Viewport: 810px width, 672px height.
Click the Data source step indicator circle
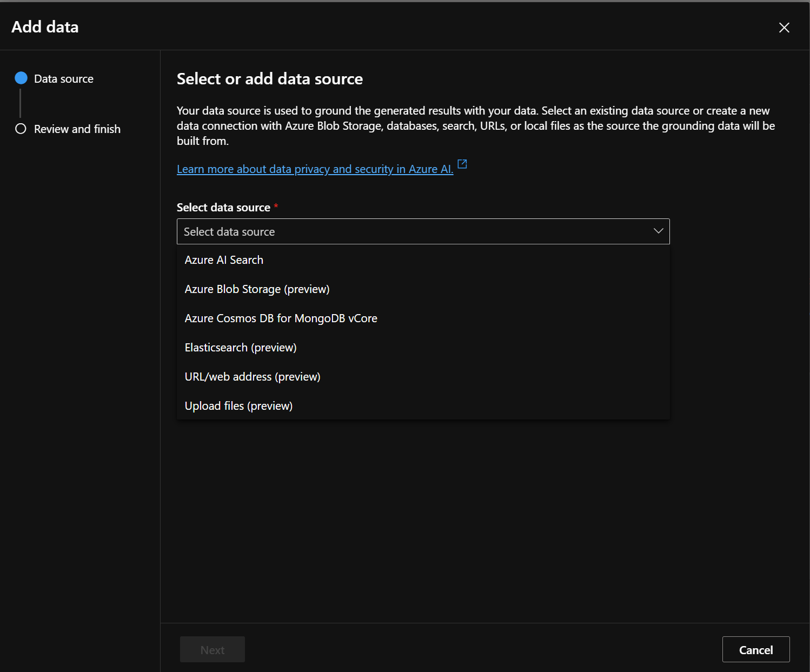[x=21, y=78]
